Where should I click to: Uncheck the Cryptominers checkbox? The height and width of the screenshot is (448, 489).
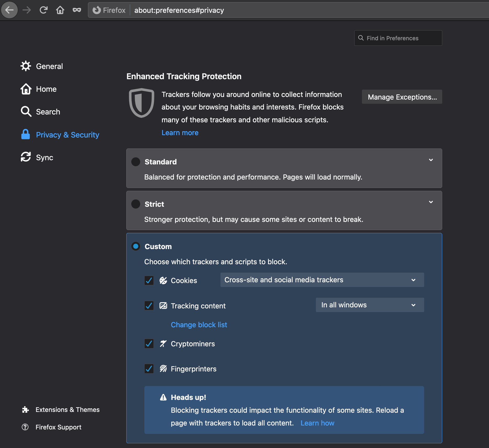149,344
